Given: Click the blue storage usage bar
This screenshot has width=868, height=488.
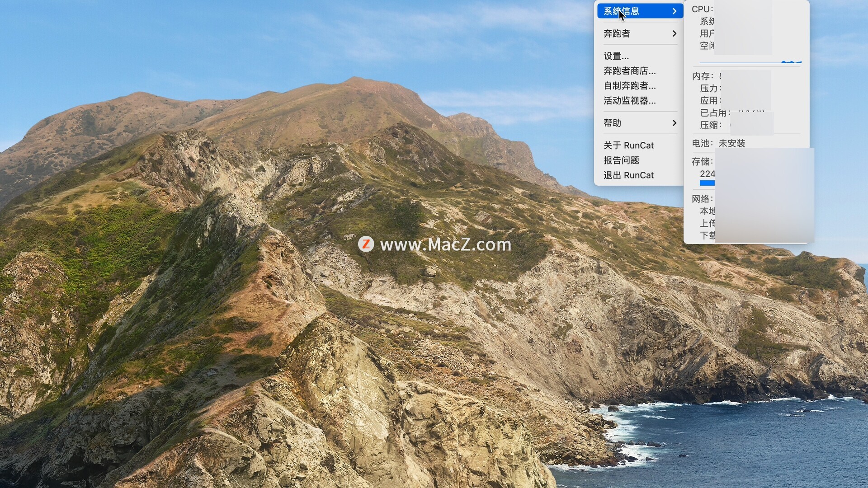Looking at the screenshot, I should pos(707,183).
